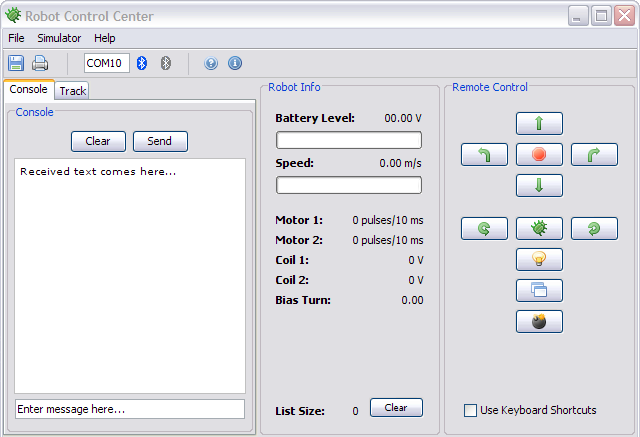Open help with the question mark icon
Screen dimensions: 640x437
(x=211, y=63)
